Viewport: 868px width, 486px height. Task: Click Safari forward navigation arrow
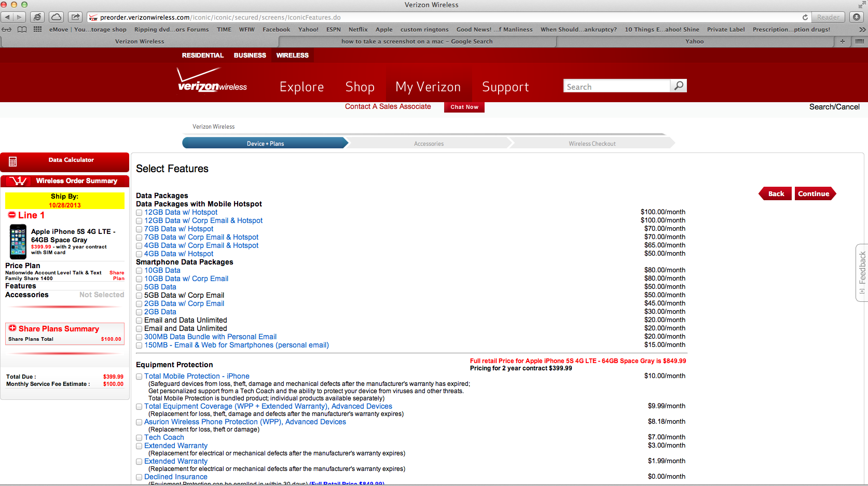(20, 17)
